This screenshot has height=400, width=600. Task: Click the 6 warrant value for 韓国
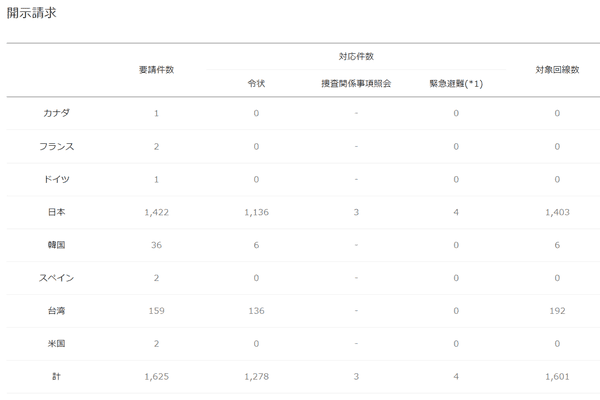[256, 245]
